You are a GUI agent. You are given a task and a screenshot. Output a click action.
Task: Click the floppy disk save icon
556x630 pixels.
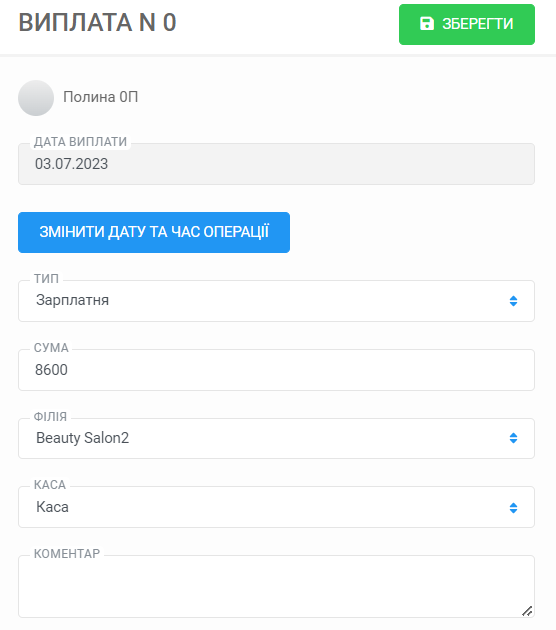(x=427, y=24)
